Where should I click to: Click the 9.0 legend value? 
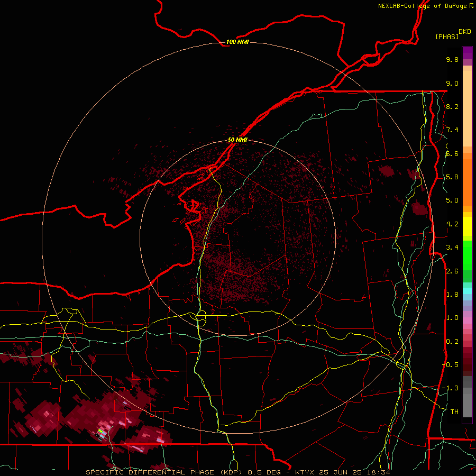pyautogui.click(x=452, y=83)
